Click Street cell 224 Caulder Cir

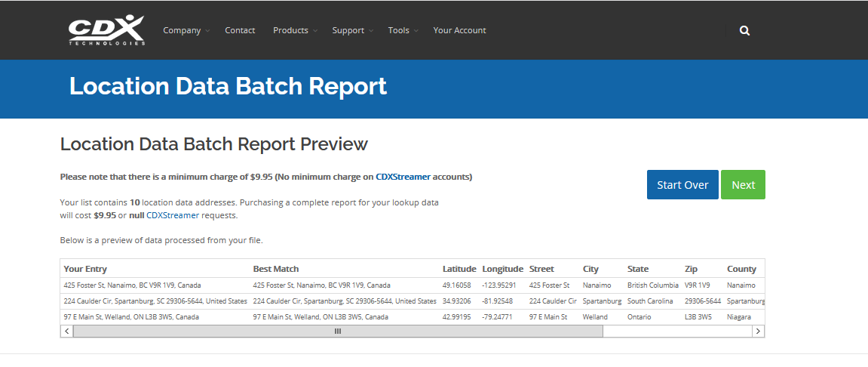[x=553, y=301]
